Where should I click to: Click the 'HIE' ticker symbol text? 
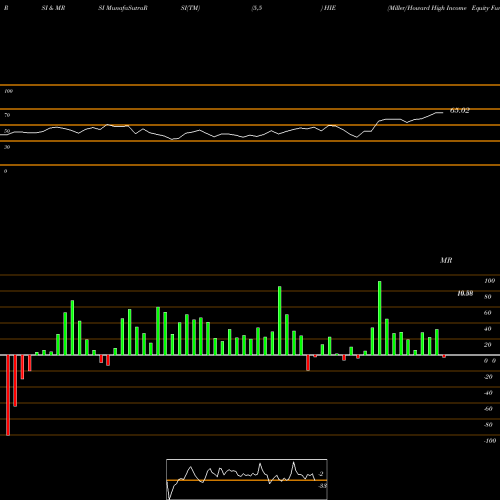(330, 8)
